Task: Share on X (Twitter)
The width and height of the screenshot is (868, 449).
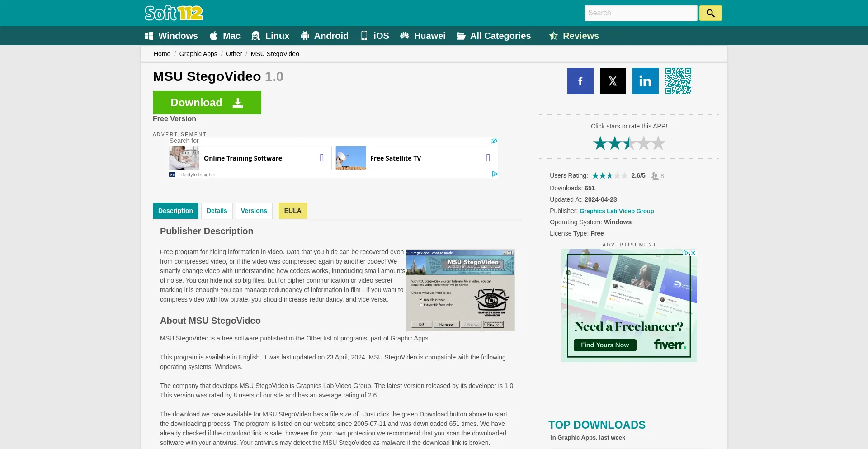Action: pyautogui.click(x=613, y=81)
